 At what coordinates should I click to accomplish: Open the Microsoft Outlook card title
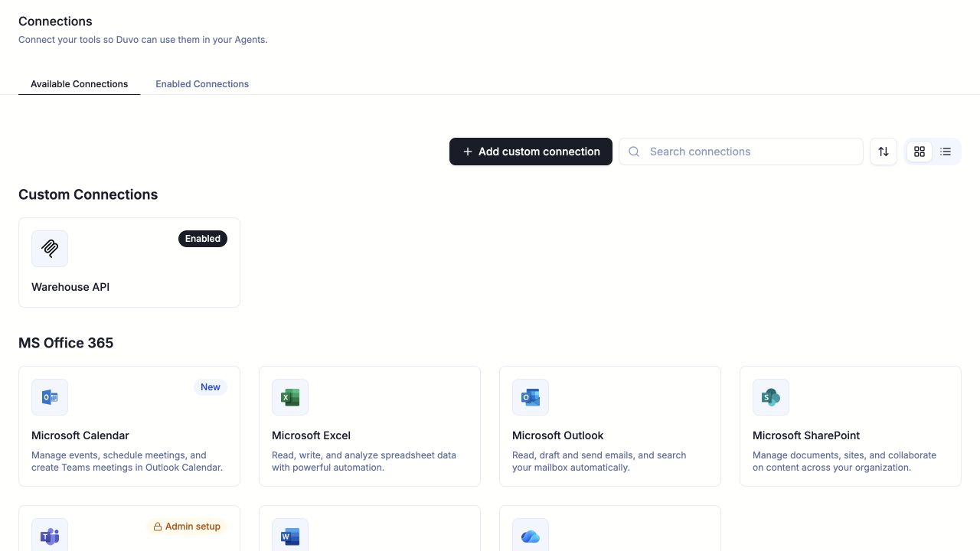pos(558,435)
